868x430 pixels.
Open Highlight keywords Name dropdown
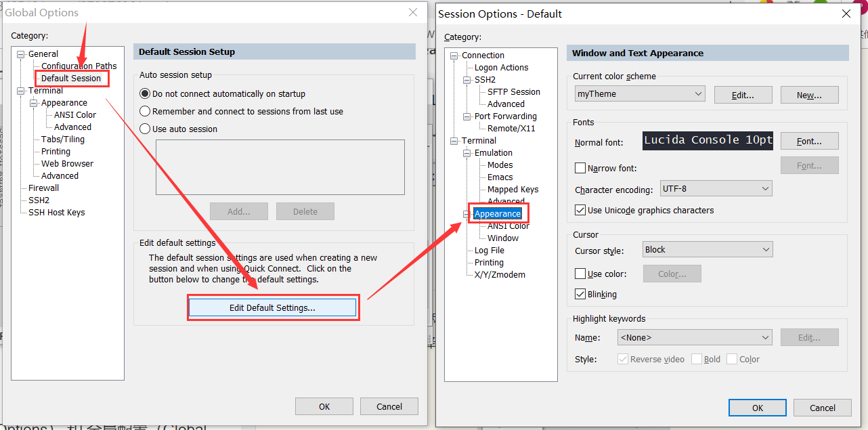click(x=695, y=337)
